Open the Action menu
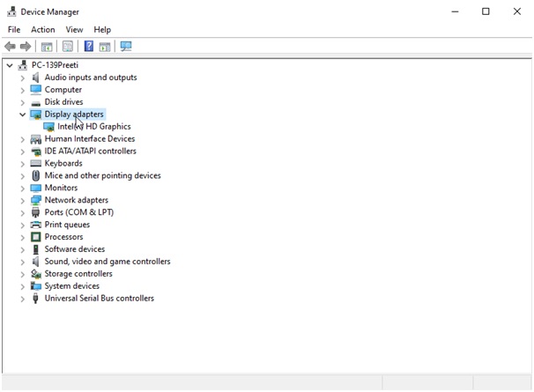The width and height of the screenshot is (534, 392). (x=42, y=30)
